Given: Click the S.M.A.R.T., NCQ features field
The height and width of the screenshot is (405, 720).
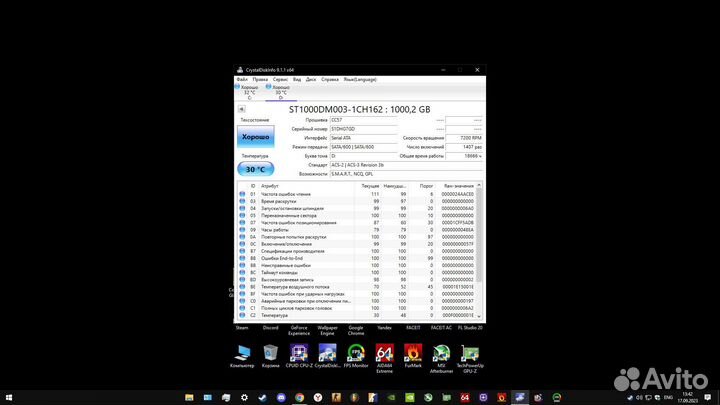Looking at the screenshot, I should 406,174.
